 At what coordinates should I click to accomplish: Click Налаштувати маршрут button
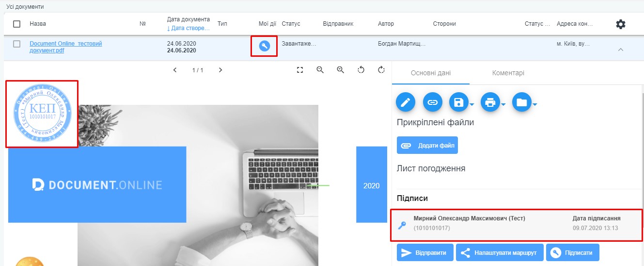point(500,253)
